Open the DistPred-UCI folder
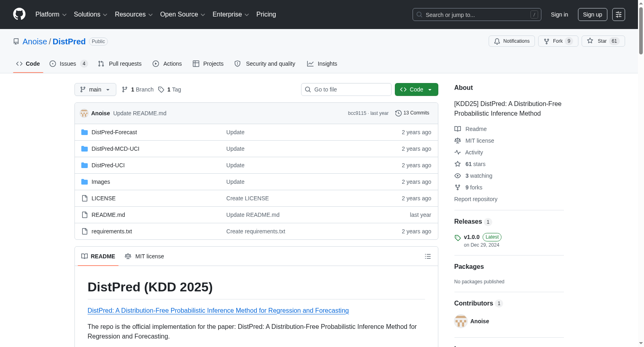 click(108, 165)
